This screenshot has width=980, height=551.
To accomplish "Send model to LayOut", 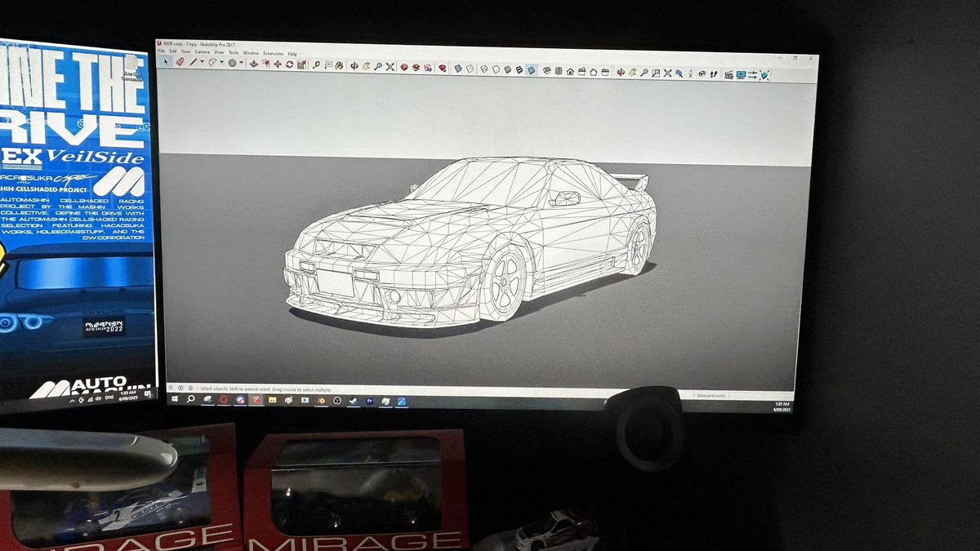I will 428,67.
